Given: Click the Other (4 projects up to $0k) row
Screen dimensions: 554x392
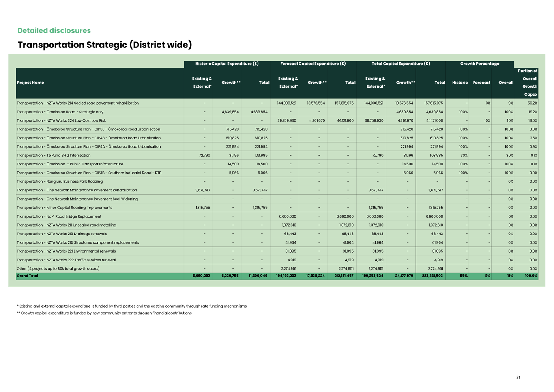Looking at the screenshot, I should click(59, 268).
